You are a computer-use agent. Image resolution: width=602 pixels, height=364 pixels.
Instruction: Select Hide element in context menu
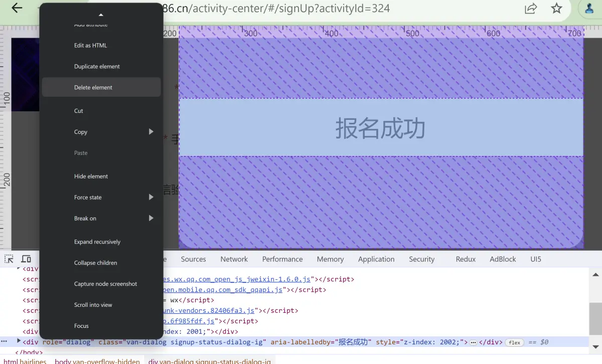[x=101, y=176]
